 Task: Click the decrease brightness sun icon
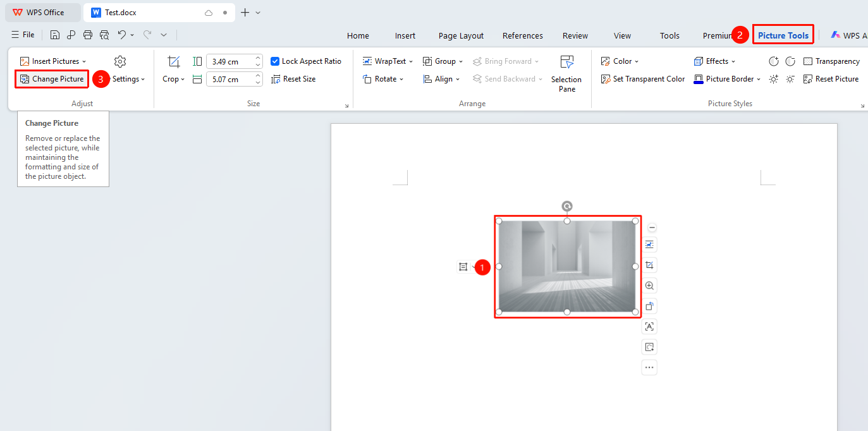click(x=790, y=79)
